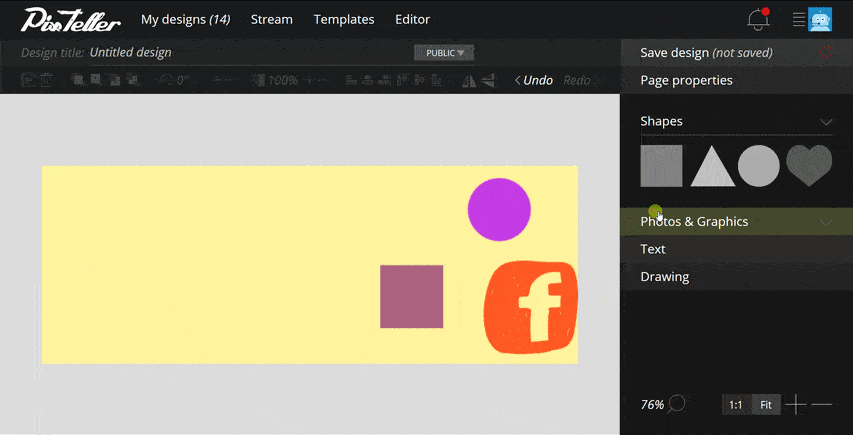Image resolution: width=853 pixels, height=435 pixels.
Task: Open My designs (14)
Action: coord(186,20)
